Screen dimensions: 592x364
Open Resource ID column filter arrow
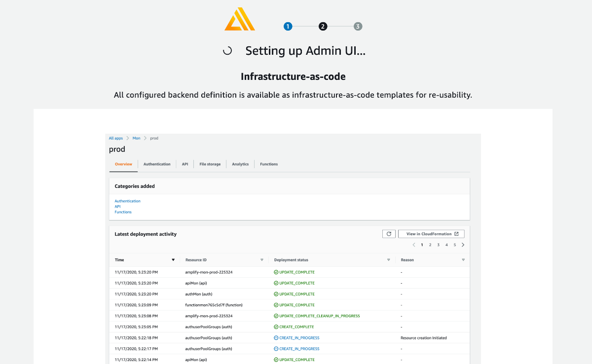(262, 260)
